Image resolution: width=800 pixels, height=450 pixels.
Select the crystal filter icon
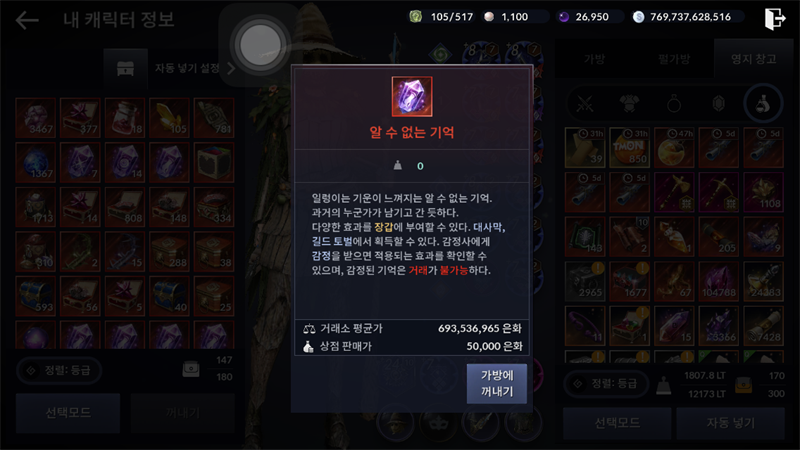(x=718, y=104)
